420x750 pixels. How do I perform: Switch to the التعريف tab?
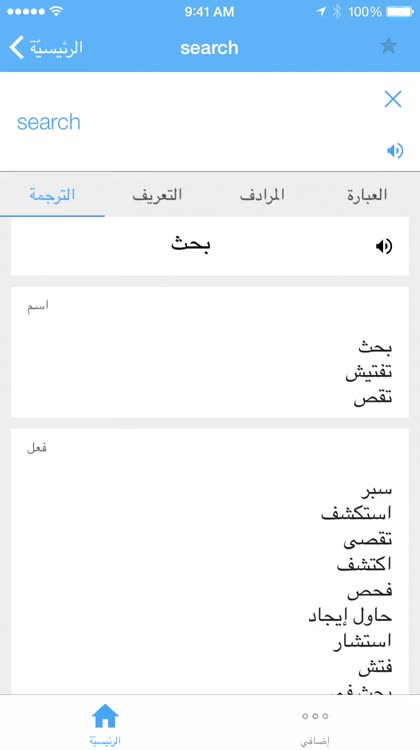point(157,195)
